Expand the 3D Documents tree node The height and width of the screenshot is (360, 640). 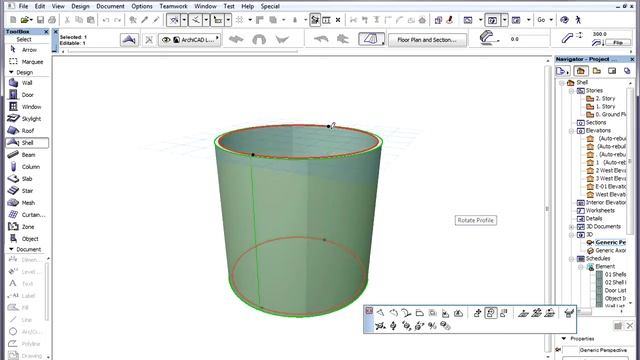click(x=571, y=227)
